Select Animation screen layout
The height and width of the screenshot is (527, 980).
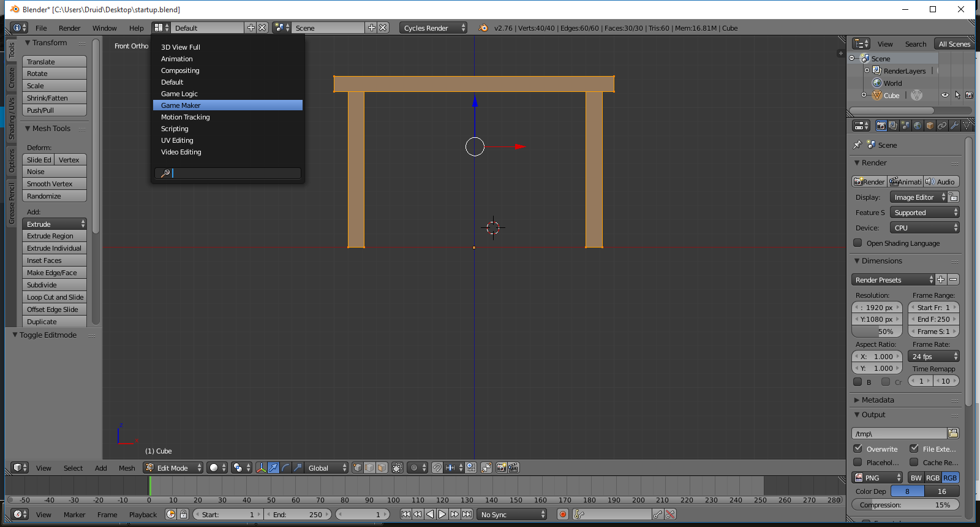click(x=228, y=59)
